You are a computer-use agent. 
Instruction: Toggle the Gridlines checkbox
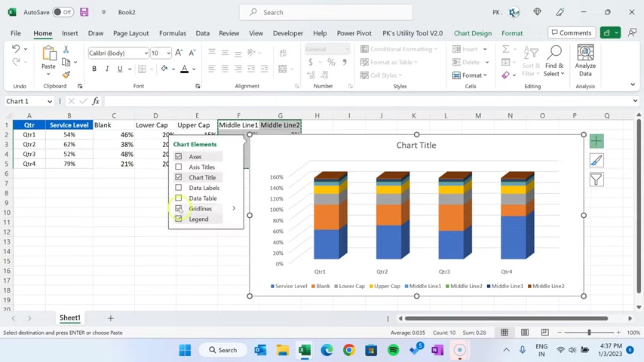click(x=178, y=208)
